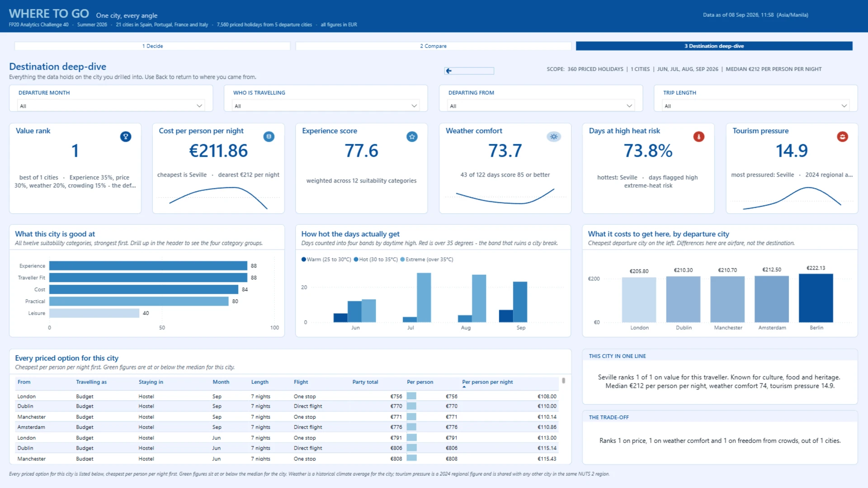
Task: Click the Manchester departure cost bar
Action: 727,299
